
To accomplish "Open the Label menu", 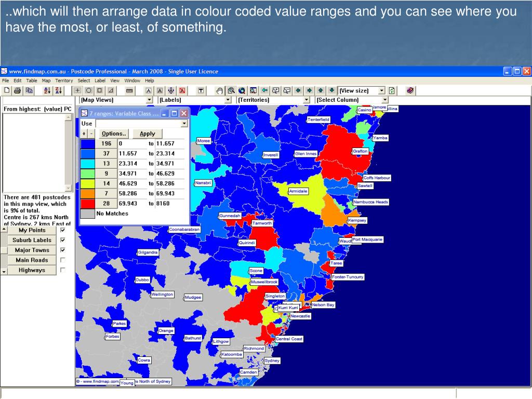I will (x=100, y=81).
